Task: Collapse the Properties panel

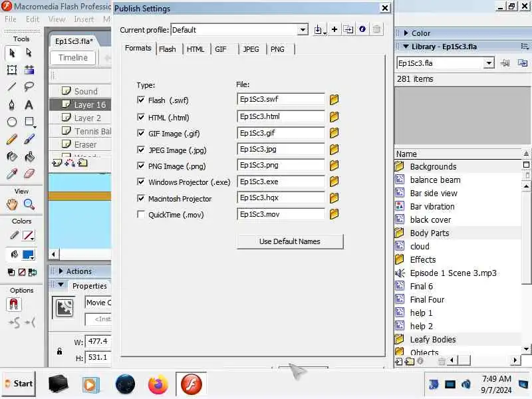Action: 61,285
